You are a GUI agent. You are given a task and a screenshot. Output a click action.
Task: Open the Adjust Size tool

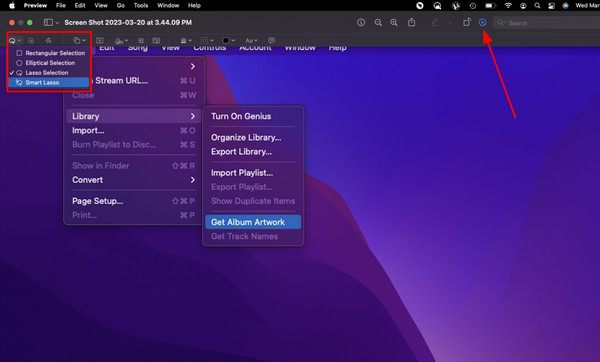pyautogui.click(x=156, y=40)
